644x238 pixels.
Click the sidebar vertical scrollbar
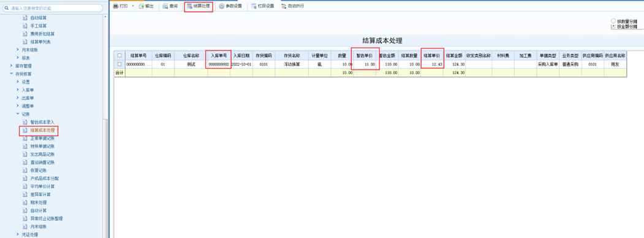(105, 178)
